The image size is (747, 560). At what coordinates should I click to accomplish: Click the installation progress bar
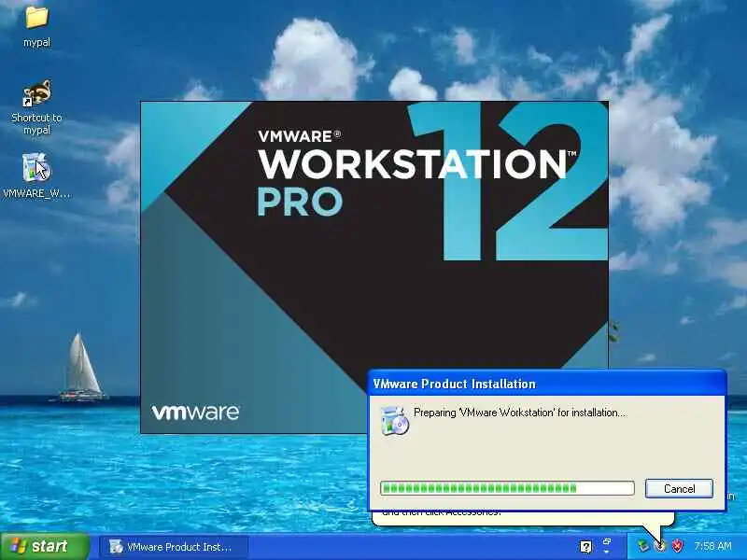pyautogui.click(x=507, y=488)
